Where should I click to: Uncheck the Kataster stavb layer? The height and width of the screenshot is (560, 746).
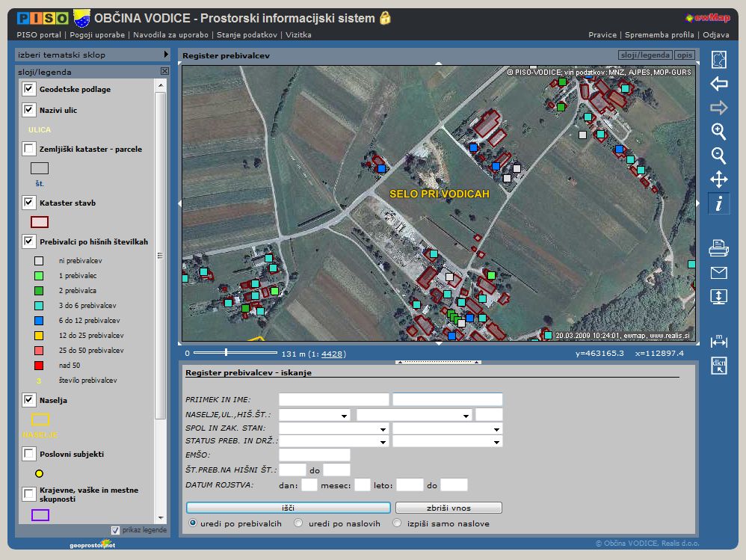(x=29, y=203)
